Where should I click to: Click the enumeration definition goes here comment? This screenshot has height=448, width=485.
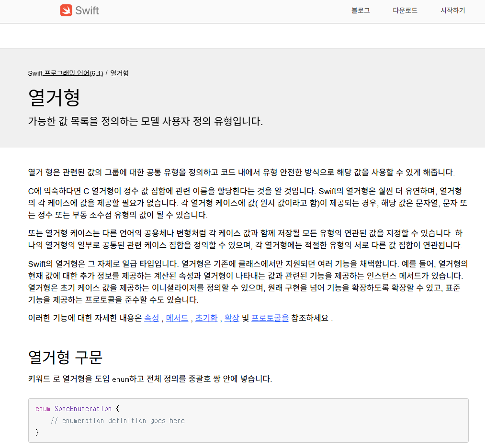(118, 421)
